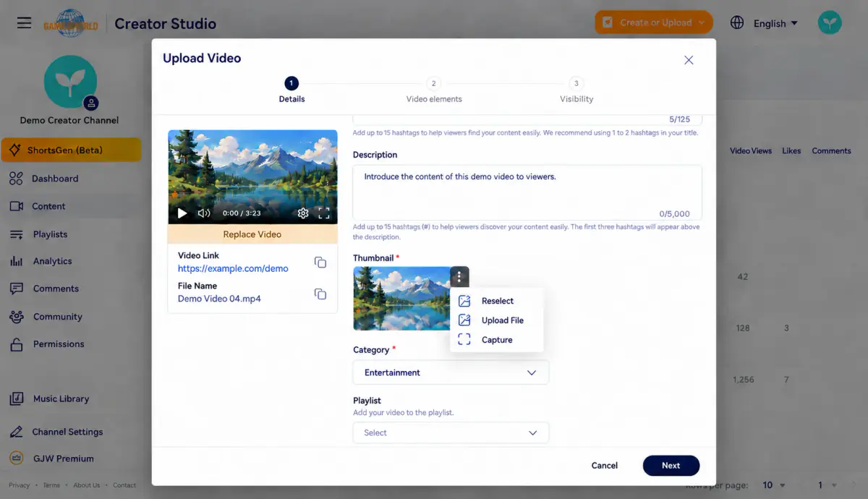Image resolution: width=868 pixels, height=499 pixels.
Task: Open the Terms footer link
Action: tap(51, 485)
